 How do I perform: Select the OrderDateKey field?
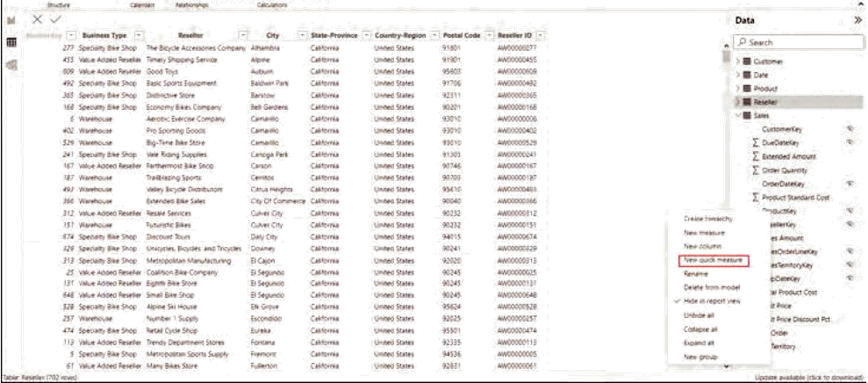783,184
